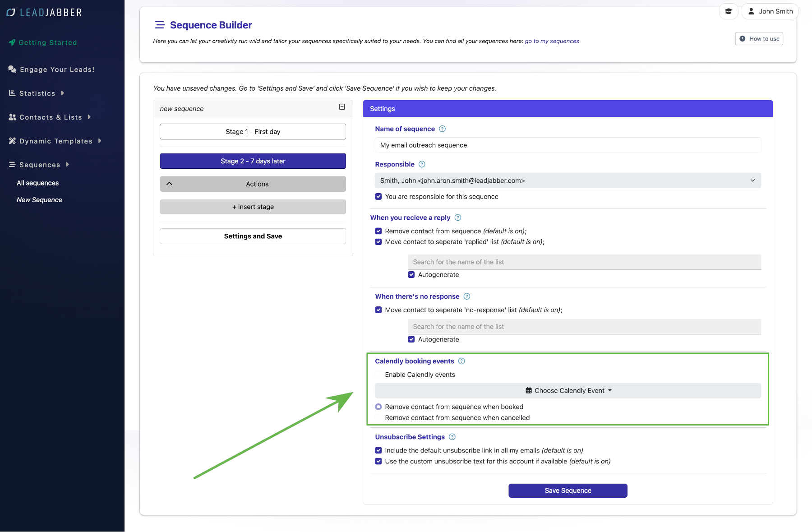This screenshot has width=812, height=532.
Task: Click the Save Sequence button
Action: tap(568, 490)
